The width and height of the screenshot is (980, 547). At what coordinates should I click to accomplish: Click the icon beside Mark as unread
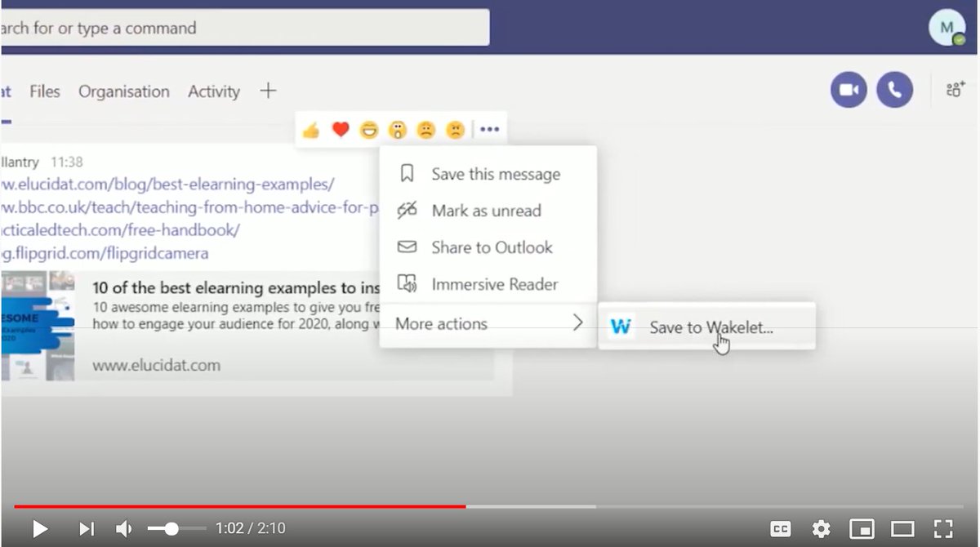pyautogui.click(x=407, y=211)
